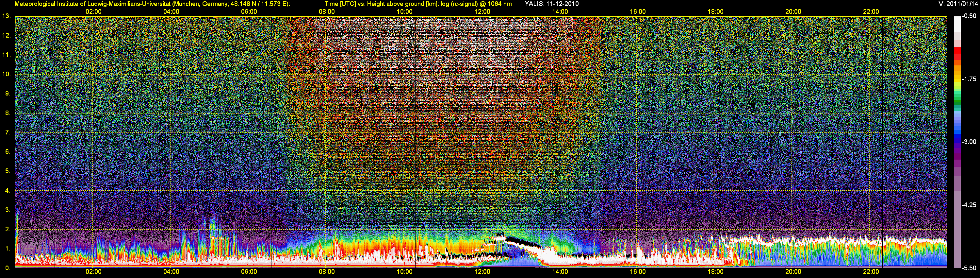Viewport: 980px width, 278px height.
Task: Click the 'Time [UTC] vs. Height above ground' caption
Action: (418, 4)
